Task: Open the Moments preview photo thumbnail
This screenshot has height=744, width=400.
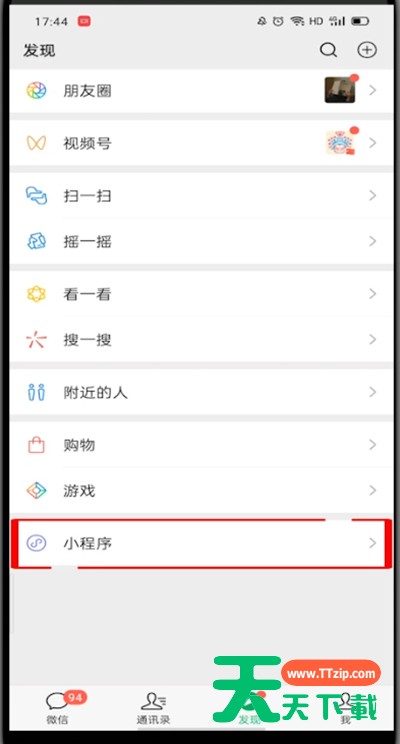Action: [x=340, y=90]
